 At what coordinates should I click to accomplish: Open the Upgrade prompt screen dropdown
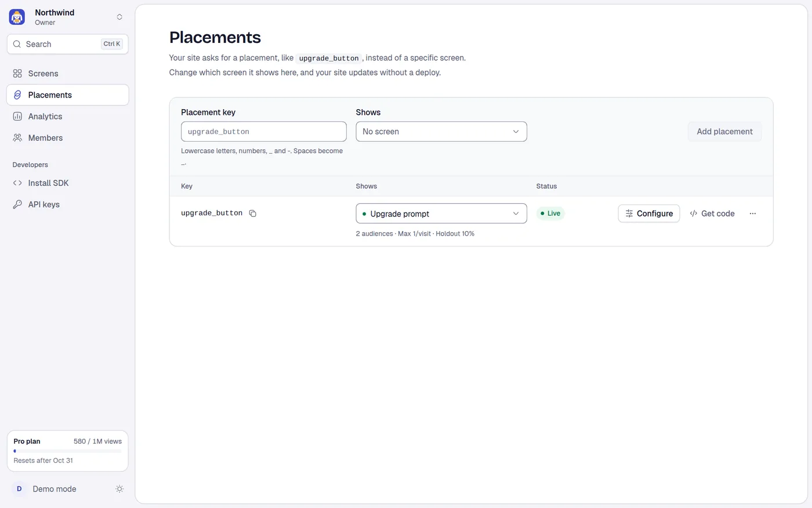(441, 214)
